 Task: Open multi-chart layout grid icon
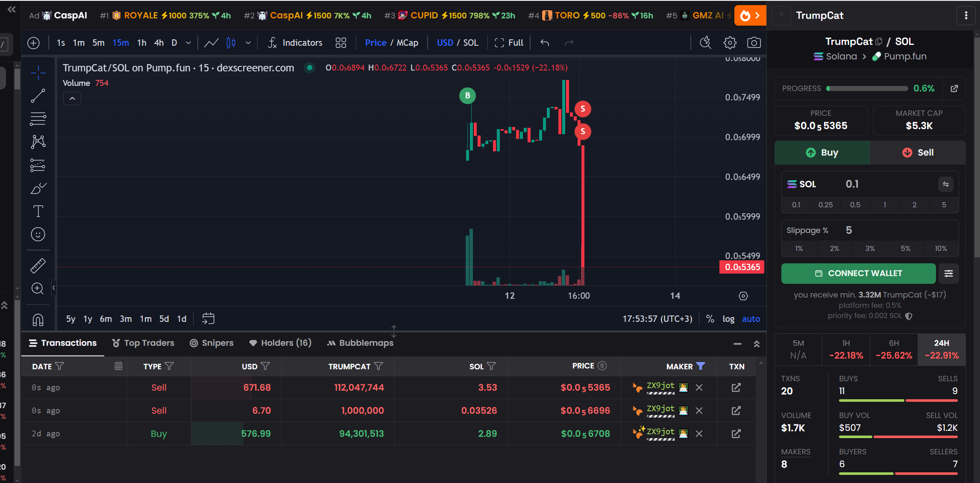tap(340, 43)
